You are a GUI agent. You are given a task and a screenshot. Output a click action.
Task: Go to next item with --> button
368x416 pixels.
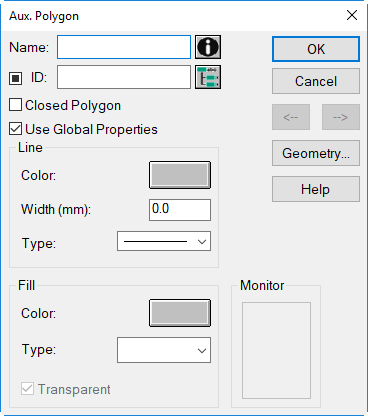pyautogui.click(x=341, y=117)
